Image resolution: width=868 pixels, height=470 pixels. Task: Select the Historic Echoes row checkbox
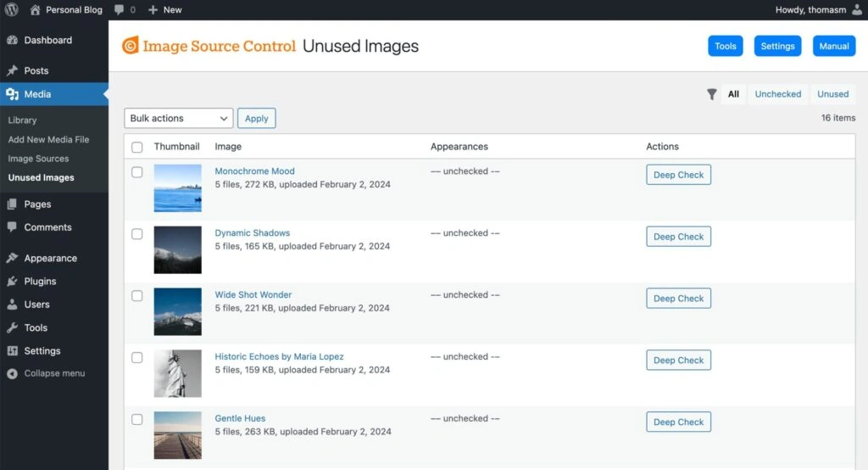click(137, 358)
